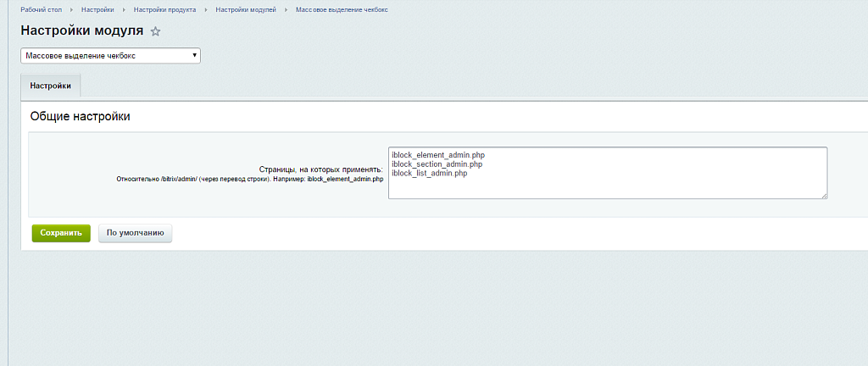Open Настройки продукта breadcrumb link
Image resolution: width=868 pixels, height=366 pixels.
tap(164, 10)
